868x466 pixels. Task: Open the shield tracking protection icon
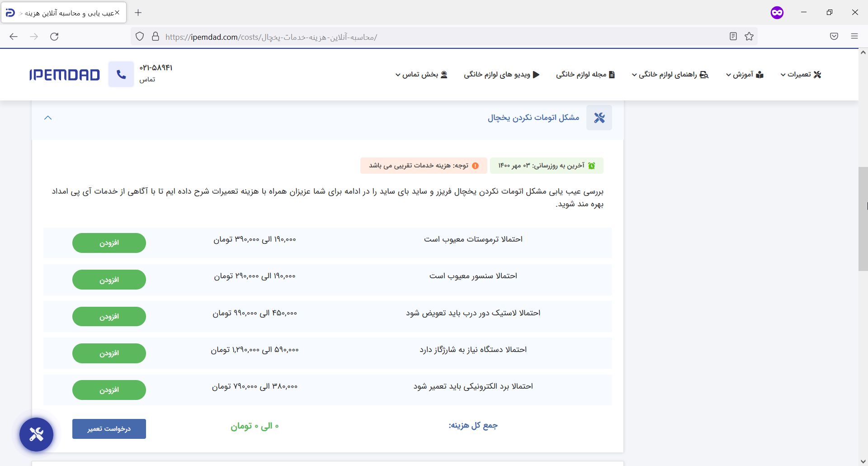pyautogui.click(x=140, y=37)
